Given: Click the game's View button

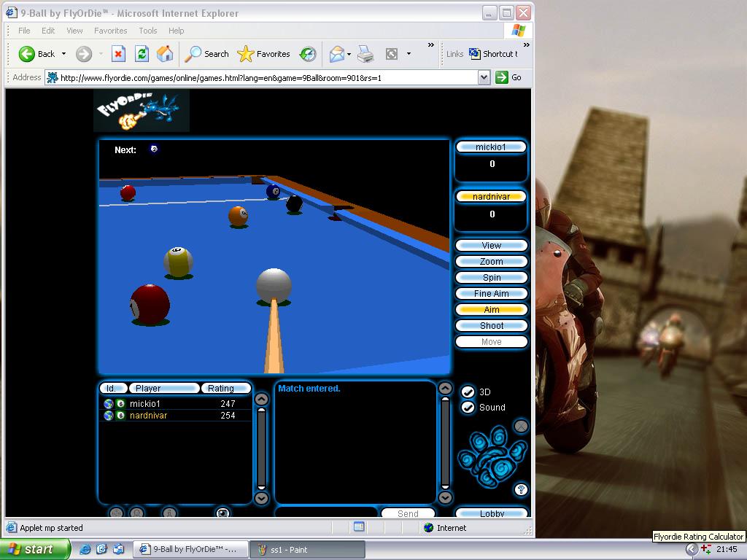Looking at the screenshot, I should point(491,245).
